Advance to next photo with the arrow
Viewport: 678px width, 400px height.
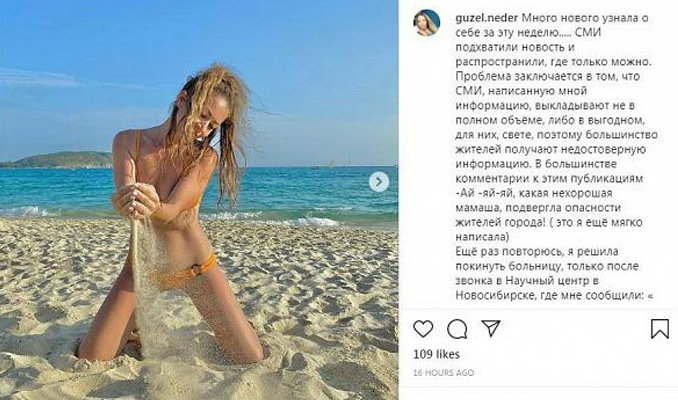coord(379,182)
